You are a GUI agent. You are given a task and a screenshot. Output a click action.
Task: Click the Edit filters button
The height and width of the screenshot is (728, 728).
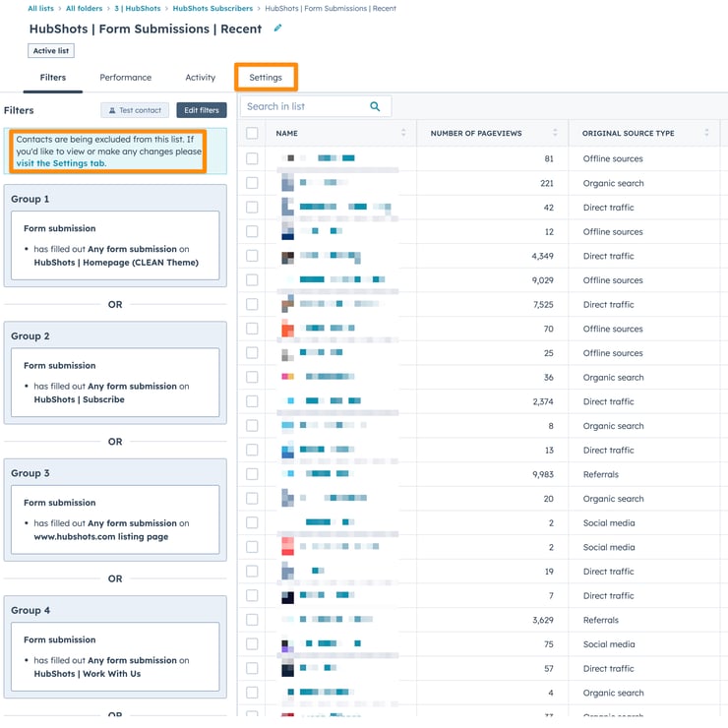202,110
